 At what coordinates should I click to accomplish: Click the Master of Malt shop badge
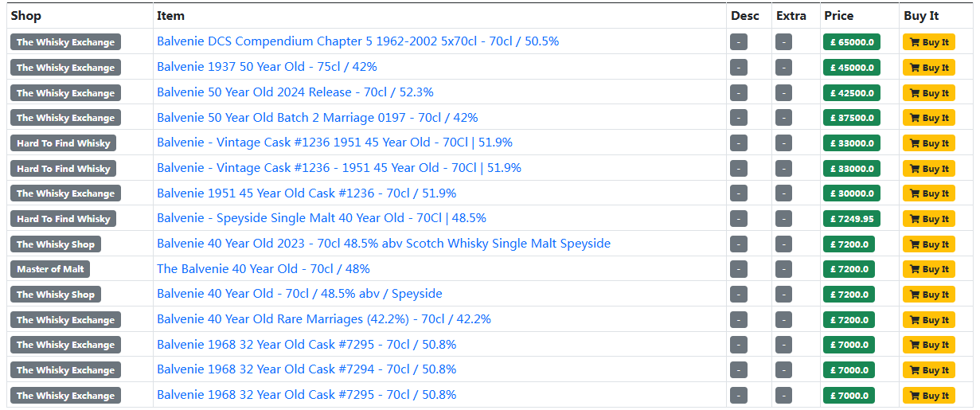pos(50,269)
